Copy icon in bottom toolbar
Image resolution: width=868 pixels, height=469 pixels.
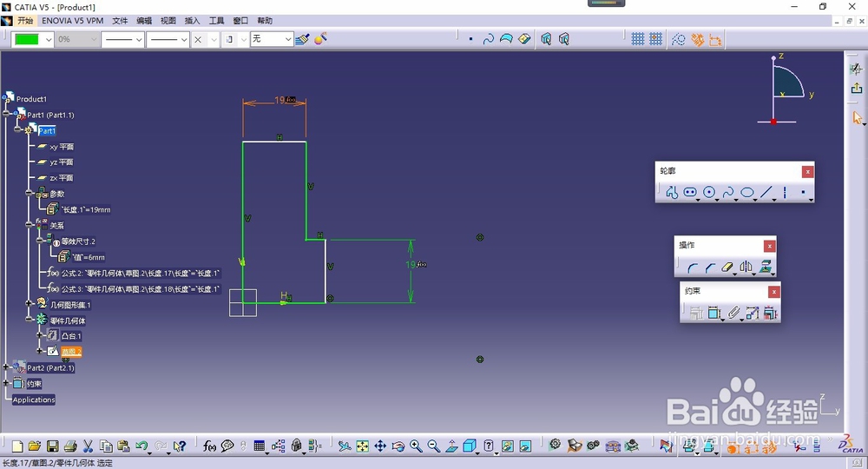[x=106, y=446]
